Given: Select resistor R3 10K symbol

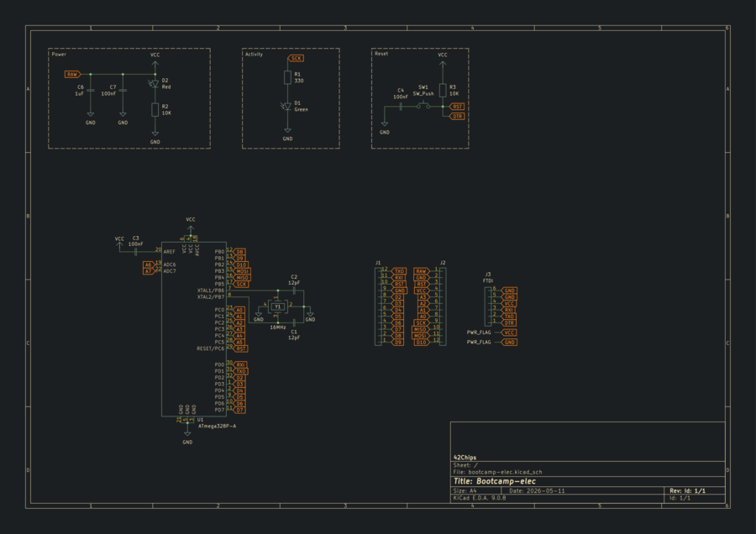Looking at the screenshot, I should (443, 90).
